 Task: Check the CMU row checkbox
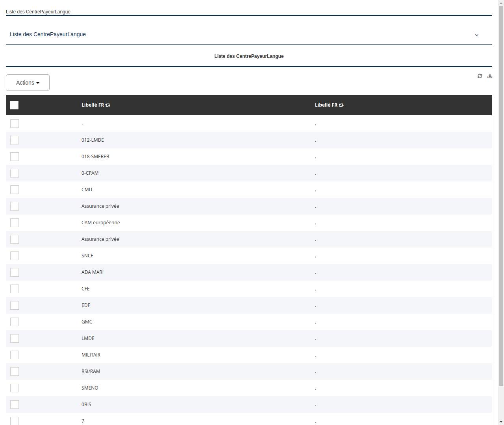point(14,190)
